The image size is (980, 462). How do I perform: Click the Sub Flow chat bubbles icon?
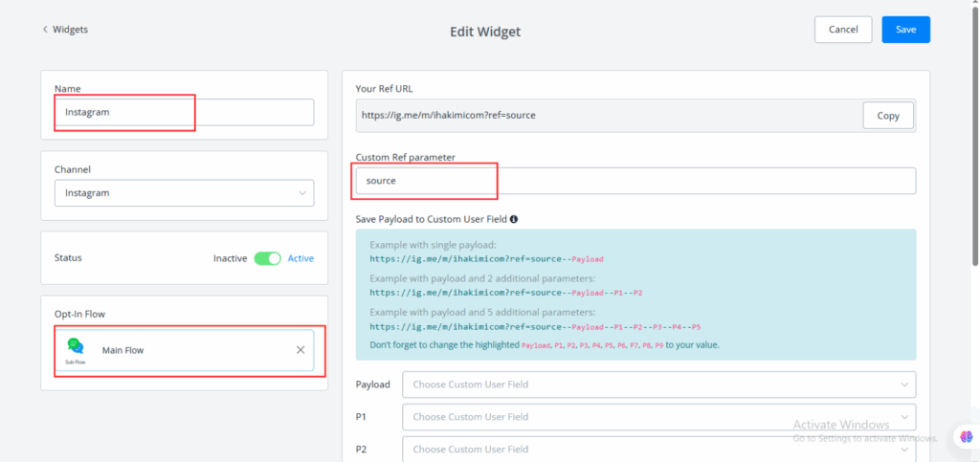click(76, 346)
